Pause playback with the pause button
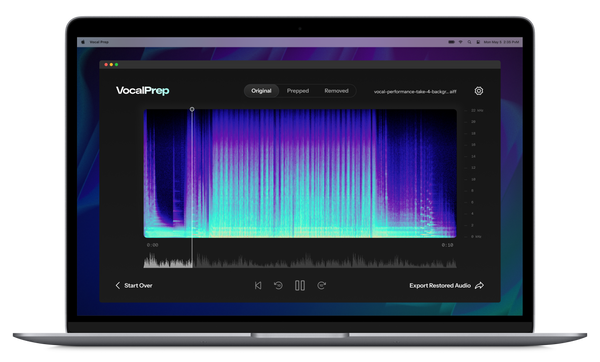Image resolution: width=600 pixels, height=362 pixels. (300, 285)
